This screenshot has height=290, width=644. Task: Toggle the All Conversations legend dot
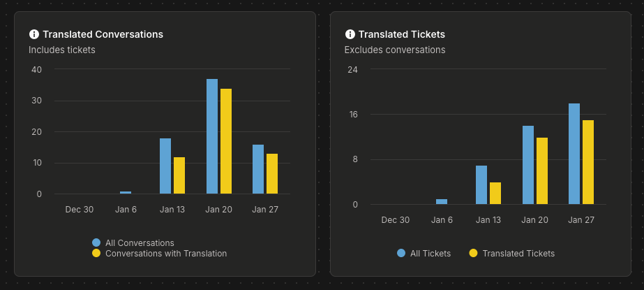point(96,242)
